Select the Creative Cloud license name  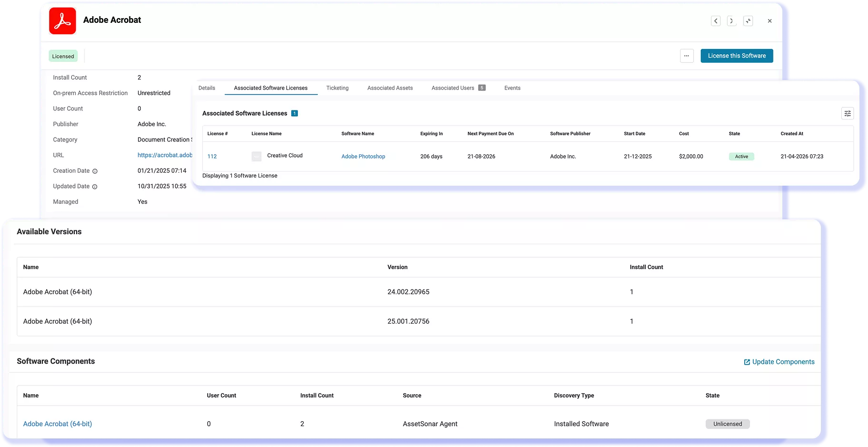tap(285, 156)
